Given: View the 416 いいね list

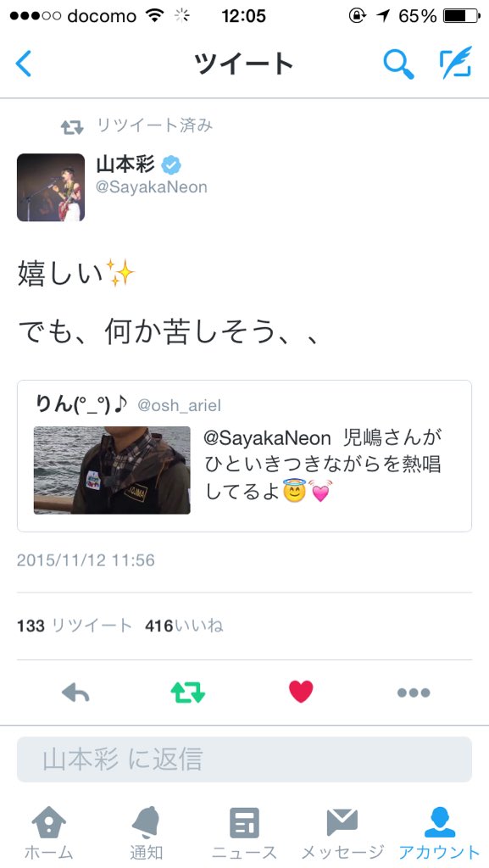Looking at the screenshot, I should click(184, 626).
